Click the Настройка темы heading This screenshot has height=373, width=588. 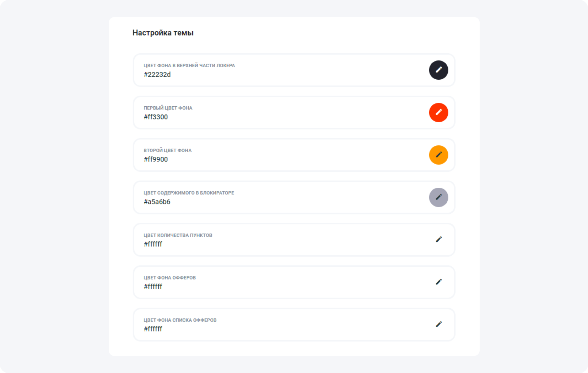[x=163, y=33]
